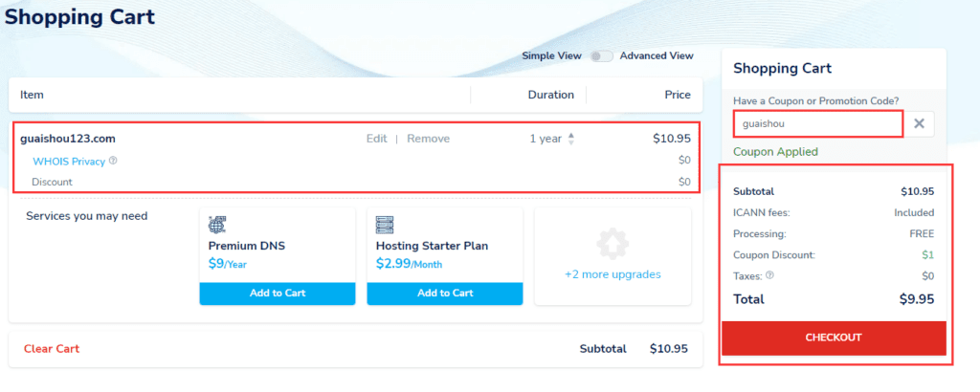Screen dimensions: 980x392
Task: Add Hosting Starter Plan to cart
Action: click(x=445, y=293)
